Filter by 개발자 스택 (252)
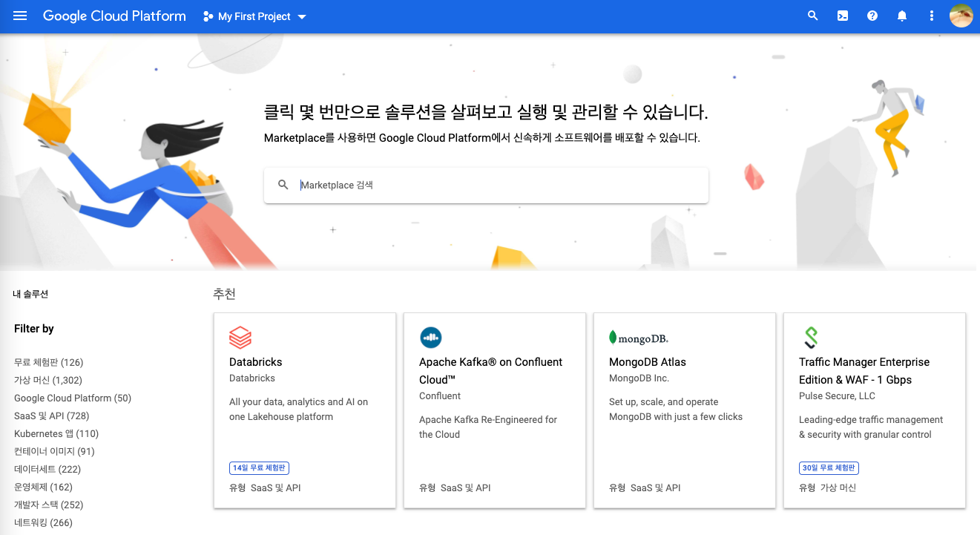Viewport: 980px width, 535px height. point(49,505)
